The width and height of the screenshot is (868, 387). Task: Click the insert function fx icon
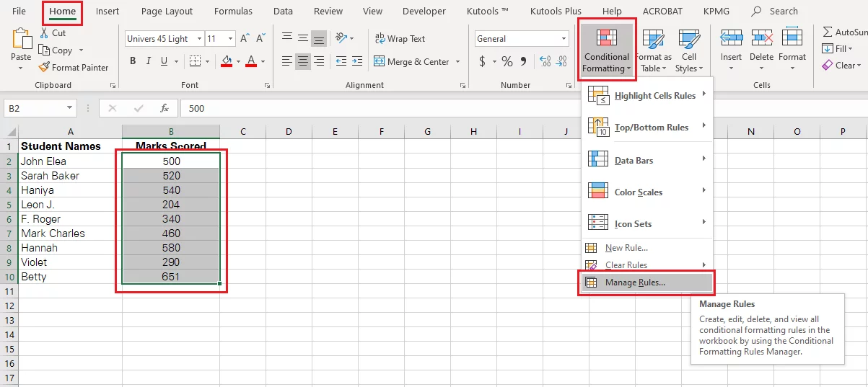[165, 108]
